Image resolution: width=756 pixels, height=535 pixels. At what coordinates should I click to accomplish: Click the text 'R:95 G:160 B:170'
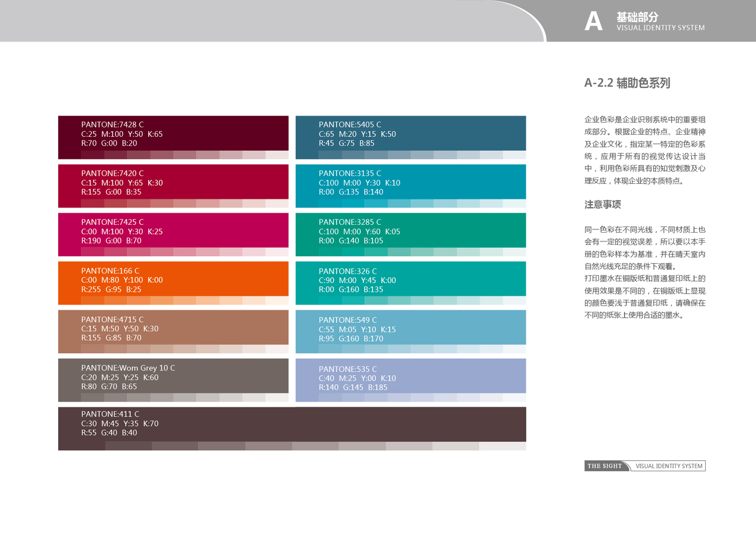[x=351, y=338]
